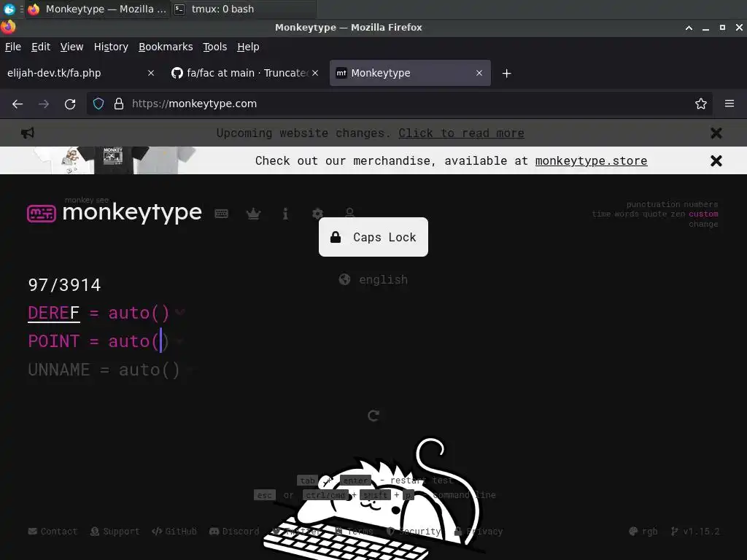The width and height of the screenshot is (747, 560).
Task: Open the Tools menu
Action: [x=215, y=47]
